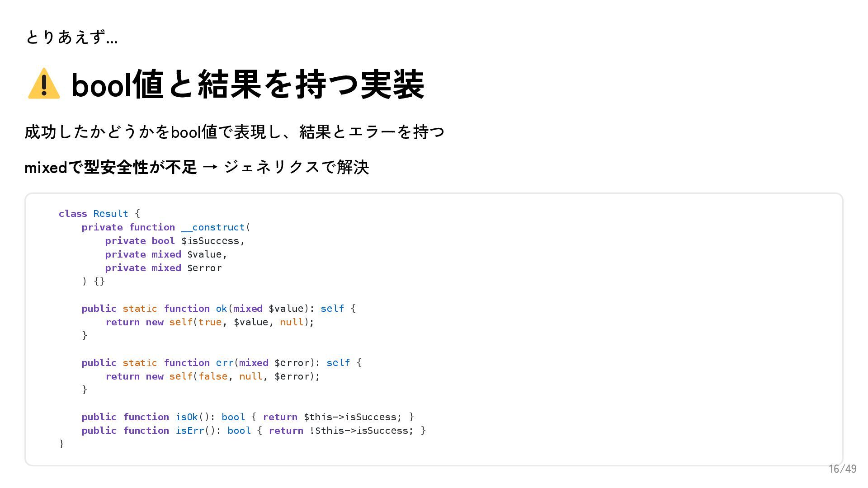Click the $isSuccess constructor parameter
Viewport: 868px width, 488px height.
point(210,241)
